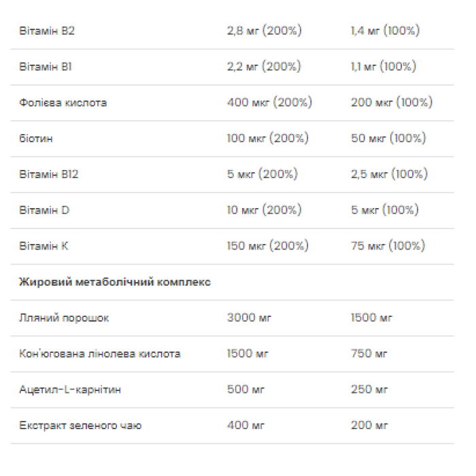This screenshot has width=476, height=476.
Task: Select the 2,5 мкг (100%) value
Action: click(x=389, y=175)
